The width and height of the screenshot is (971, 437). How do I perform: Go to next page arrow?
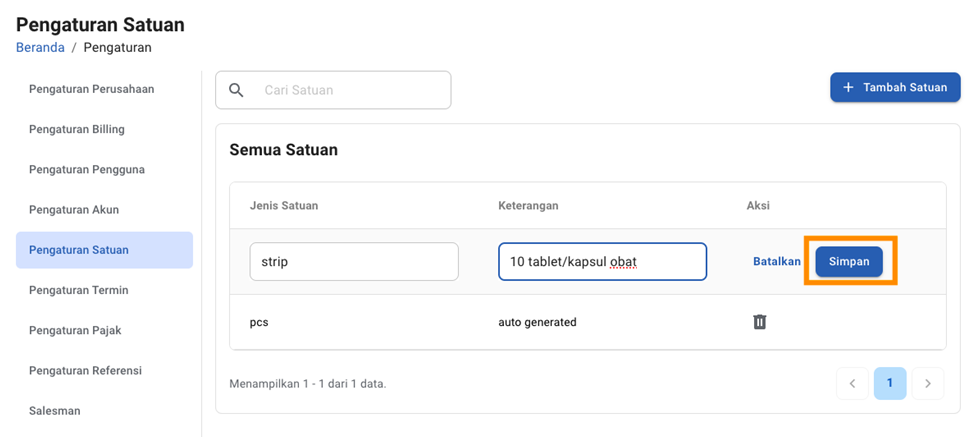tap(928, 383)
